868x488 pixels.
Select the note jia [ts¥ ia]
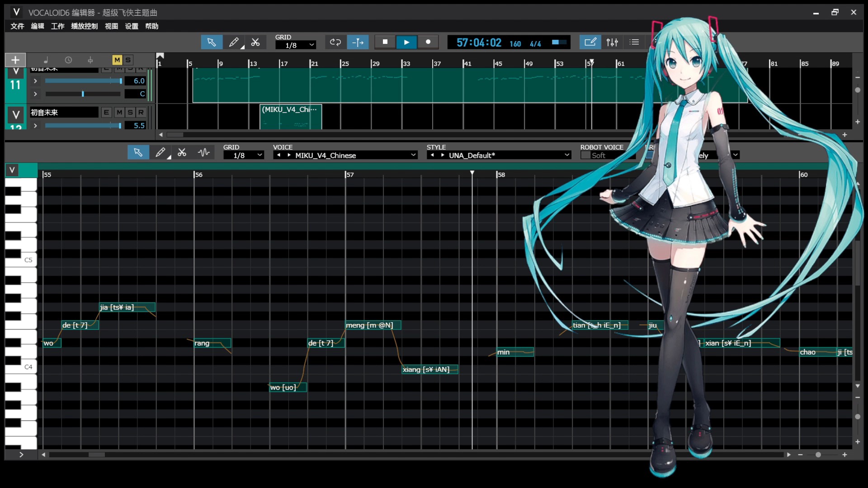tap(127, 307)
